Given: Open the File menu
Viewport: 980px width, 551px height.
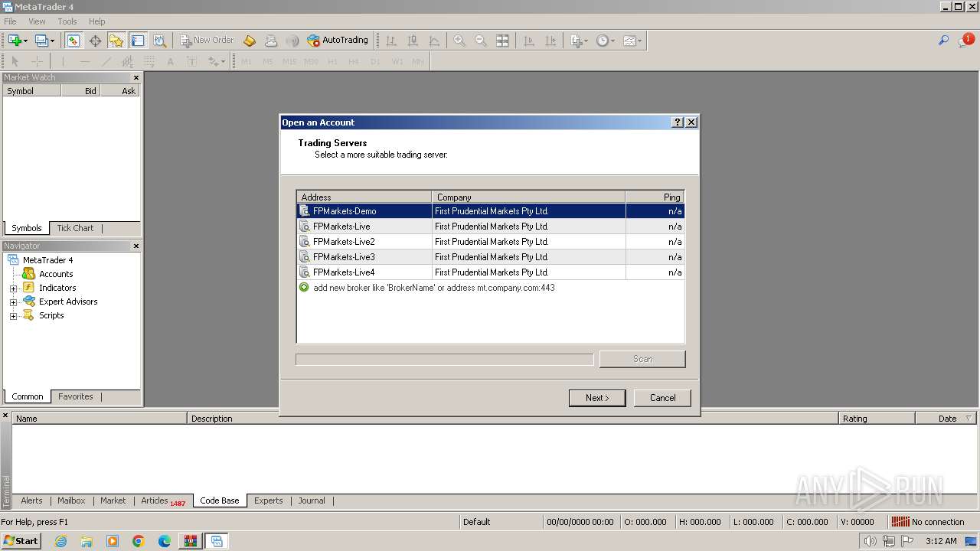Looking at the screenshot, I should [10, 21].
